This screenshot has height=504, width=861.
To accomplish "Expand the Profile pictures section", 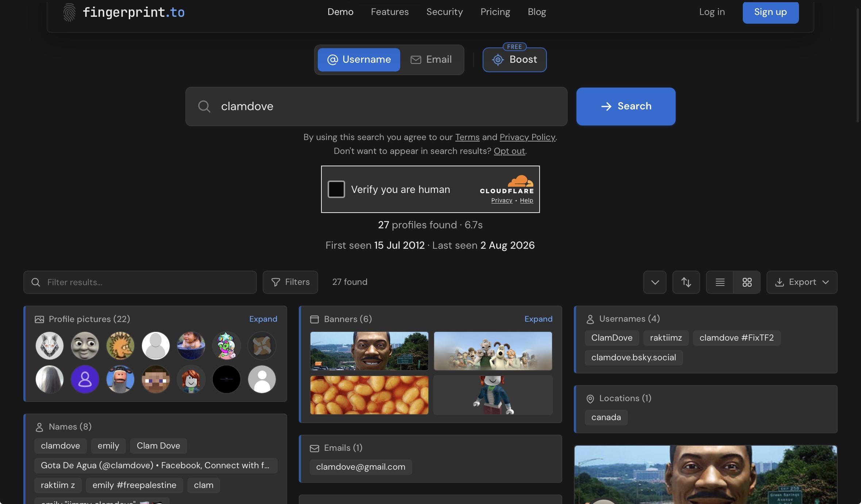I will tap(263, 319).
